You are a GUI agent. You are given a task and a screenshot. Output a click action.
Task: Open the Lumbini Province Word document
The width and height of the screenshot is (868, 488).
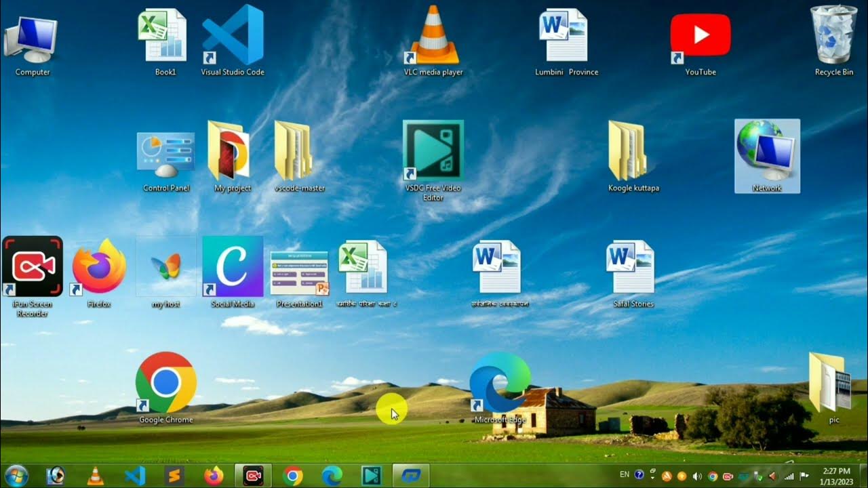tap(565, 42)
